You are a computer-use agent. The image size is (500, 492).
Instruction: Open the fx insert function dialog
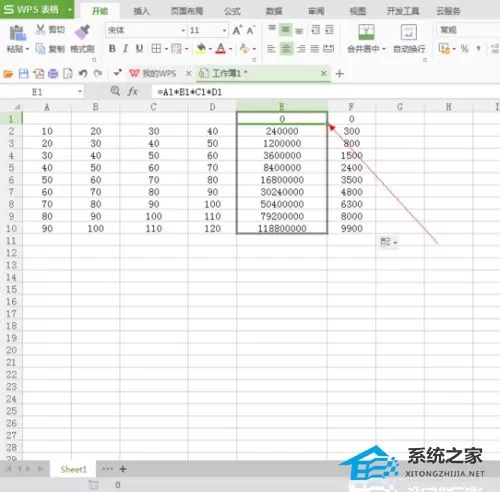[x=133, y=91]
